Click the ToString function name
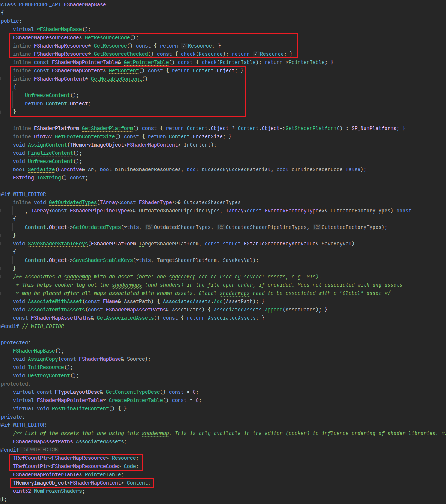The width and height of the screenshot is (446, 504). tap(49, 178)
